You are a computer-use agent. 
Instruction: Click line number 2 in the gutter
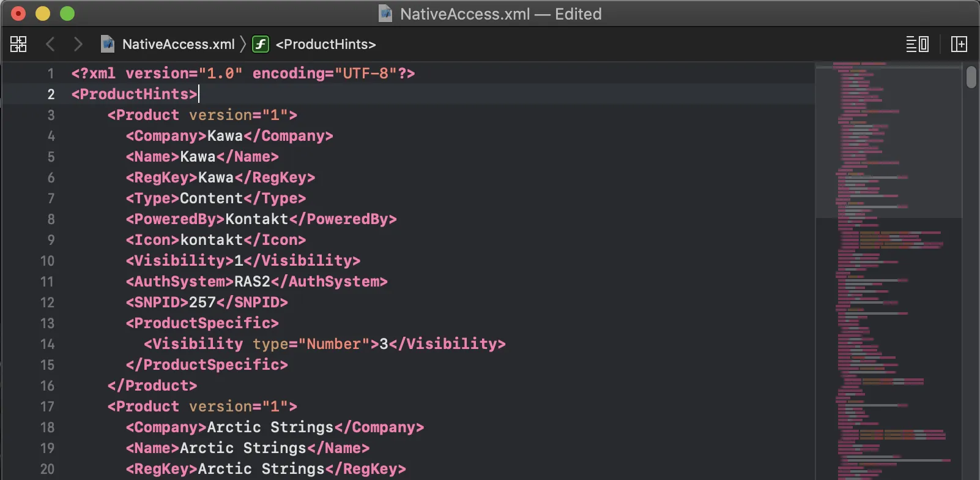pyautogui.click(x=51, y=94)
